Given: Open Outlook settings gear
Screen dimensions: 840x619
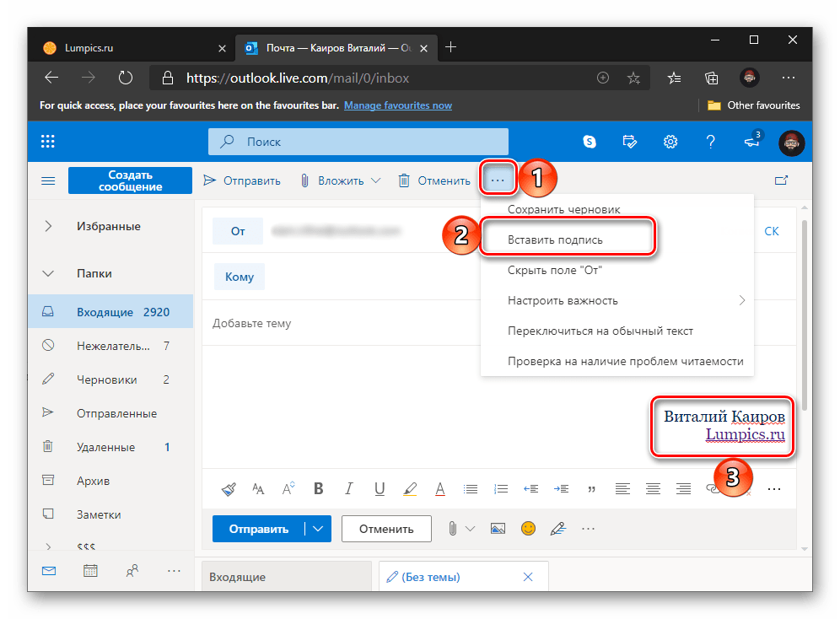Looking at the screenshot, I should pos(670,142).
